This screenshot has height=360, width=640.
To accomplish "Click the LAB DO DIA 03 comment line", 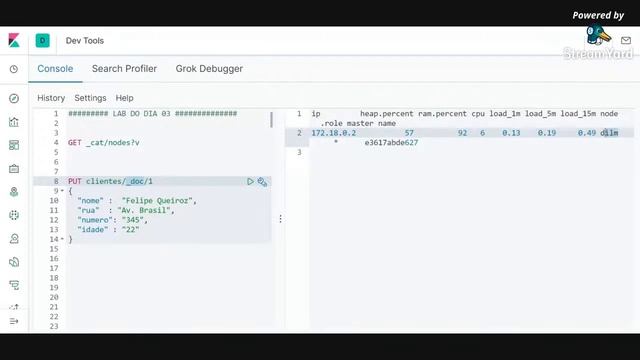I will click(x=152, y=113).
